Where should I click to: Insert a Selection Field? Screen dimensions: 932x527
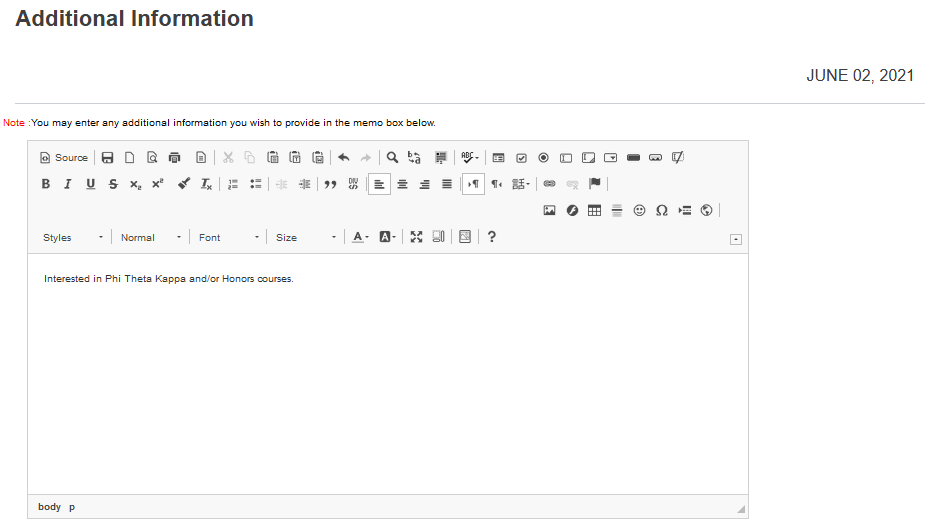pyautogui.click(x=610, y=157)
